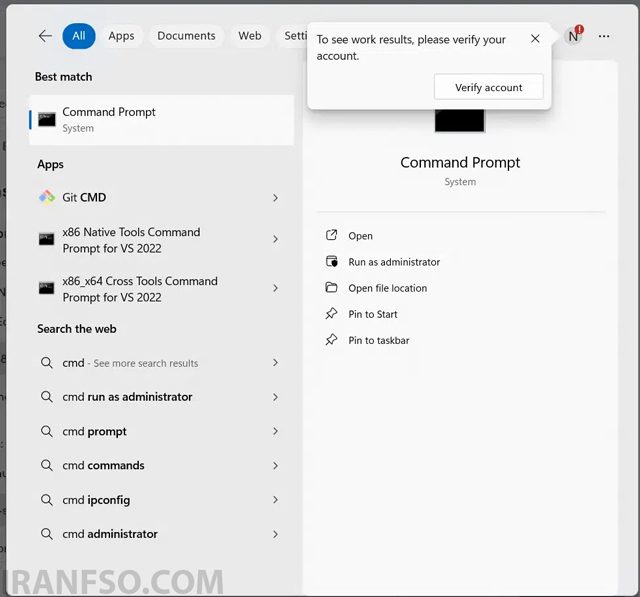Open the three-dots more options menu
Screen dimensions: 640x597
tap(604, 36)
